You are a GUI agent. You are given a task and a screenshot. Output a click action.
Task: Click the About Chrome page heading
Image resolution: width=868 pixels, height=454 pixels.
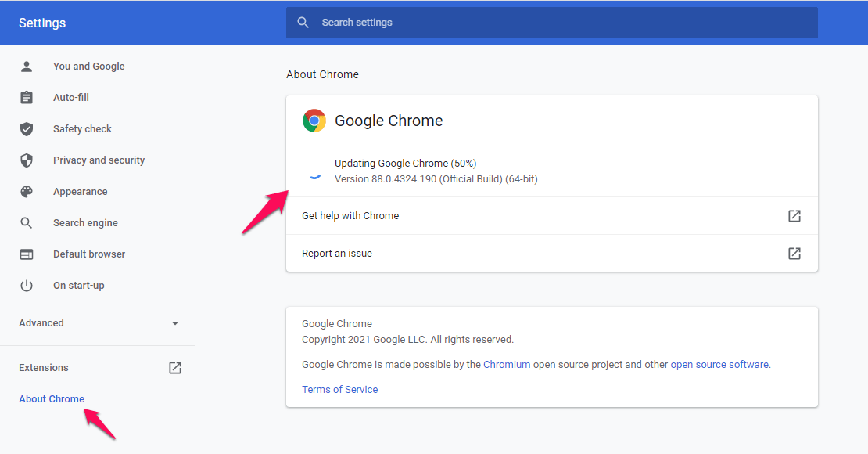(x=322, y=74)
